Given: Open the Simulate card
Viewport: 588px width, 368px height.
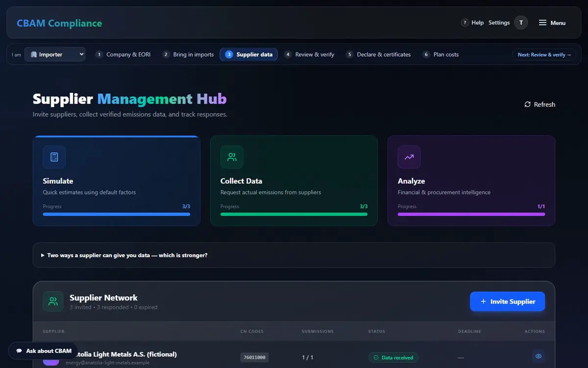Looking at the screenshot, I should tap(117, 181).
